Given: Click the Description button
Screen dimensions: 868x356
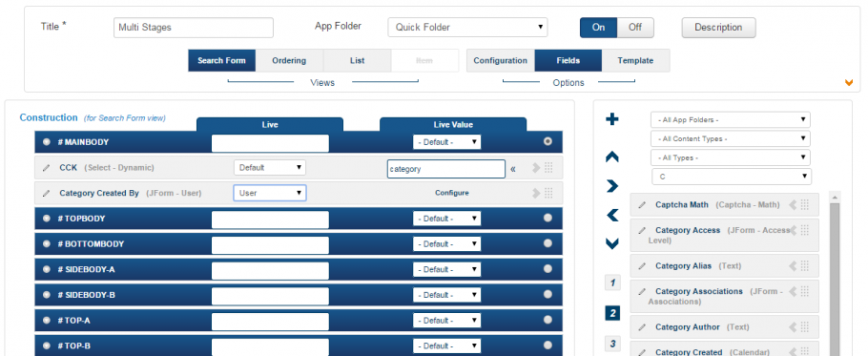Looking at the screenshot, I should [x=718, y=27].
